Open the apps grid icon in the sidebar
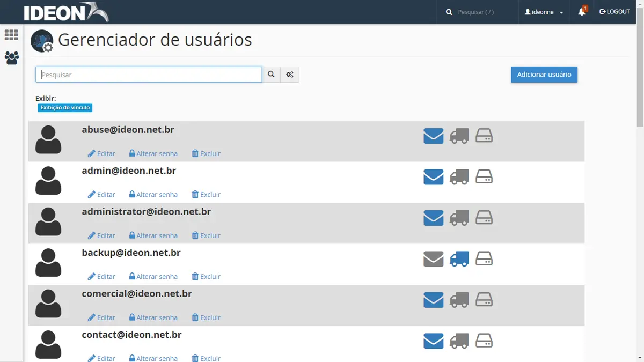 pos(11,34)
